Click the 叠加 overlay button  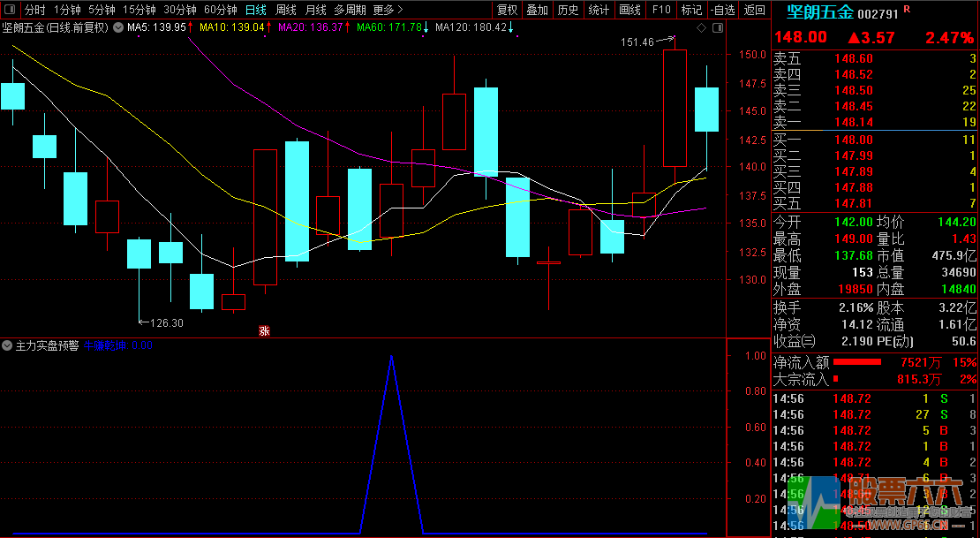(537, 10)
